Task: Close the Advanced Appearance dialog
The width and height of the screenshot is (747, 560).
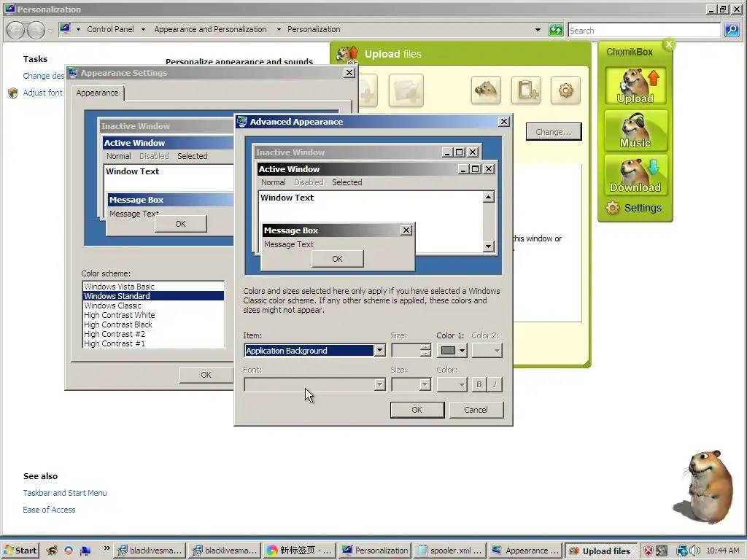Action: (x=504, y=122)
